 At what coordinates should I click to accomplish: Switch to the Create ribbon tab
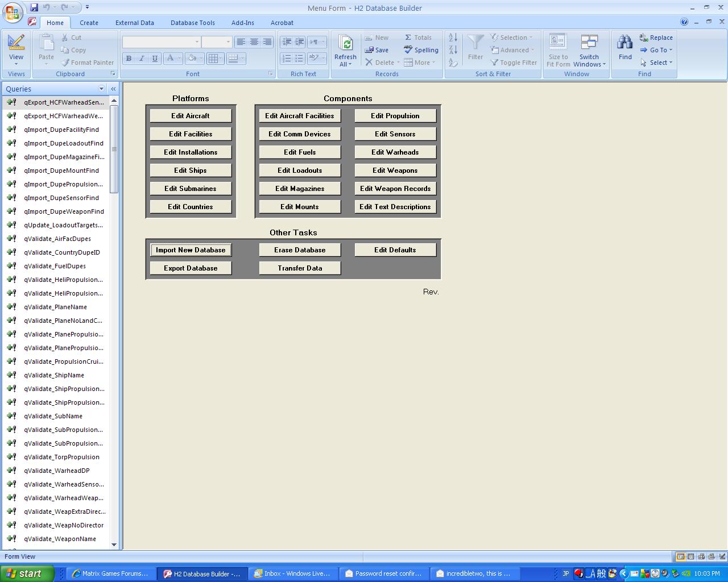tap(89, 23)
